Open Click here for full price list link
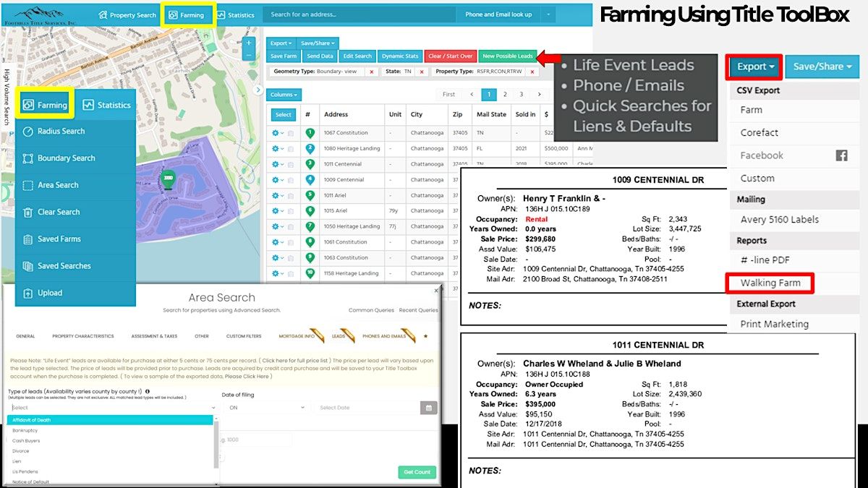Screen dimensions: 868x488 [294, 360]
